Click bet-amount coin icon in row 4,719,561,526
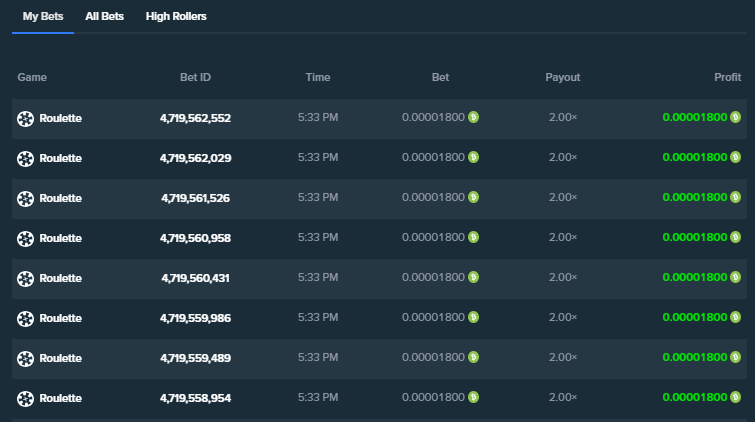The height and width of the screenshot is (422, 755). click(x=473, y=197)
